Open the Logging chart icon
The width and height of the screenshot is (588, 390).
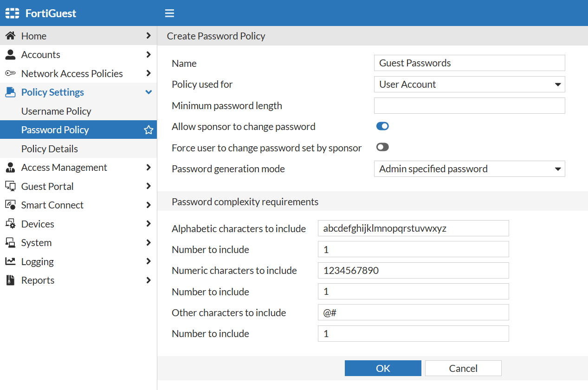pos(10,261)
